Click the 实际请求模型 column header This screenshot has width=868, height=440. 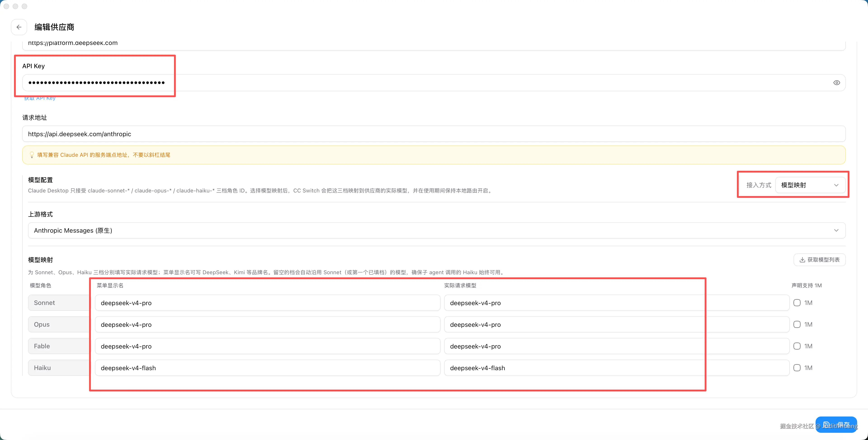tap(460, 286)
